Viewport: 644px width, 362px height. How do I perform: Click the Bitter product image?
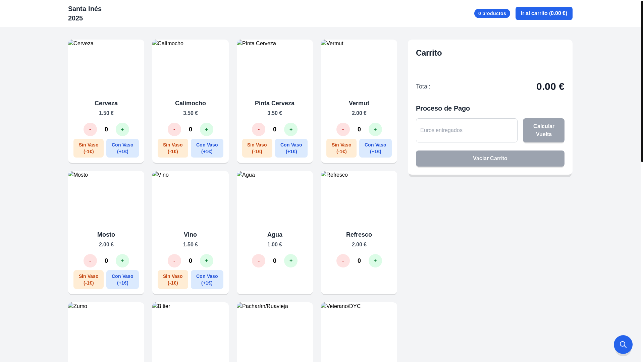(191, 329)
